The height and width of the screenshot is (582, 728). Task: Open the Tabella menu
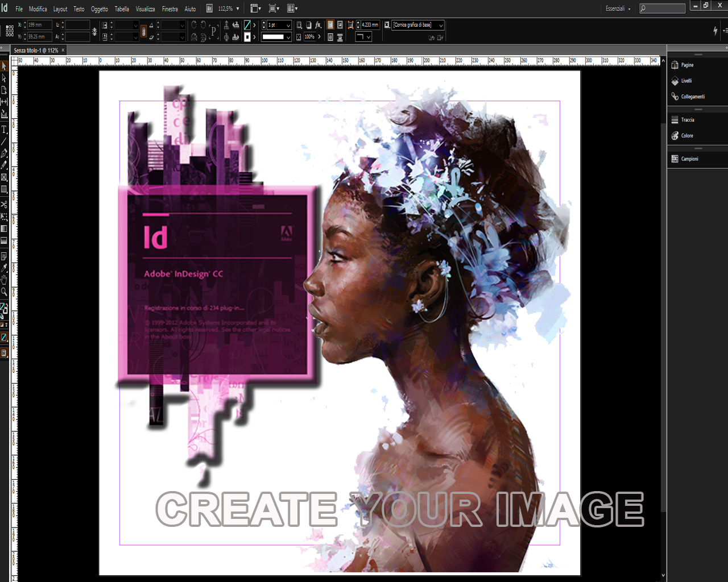click(122, 9)
